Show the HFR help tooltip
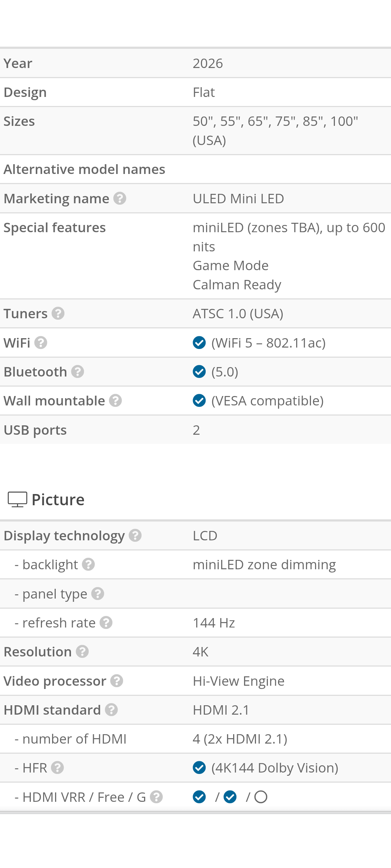This screenshot has height=868, width=391. [57, 768]
